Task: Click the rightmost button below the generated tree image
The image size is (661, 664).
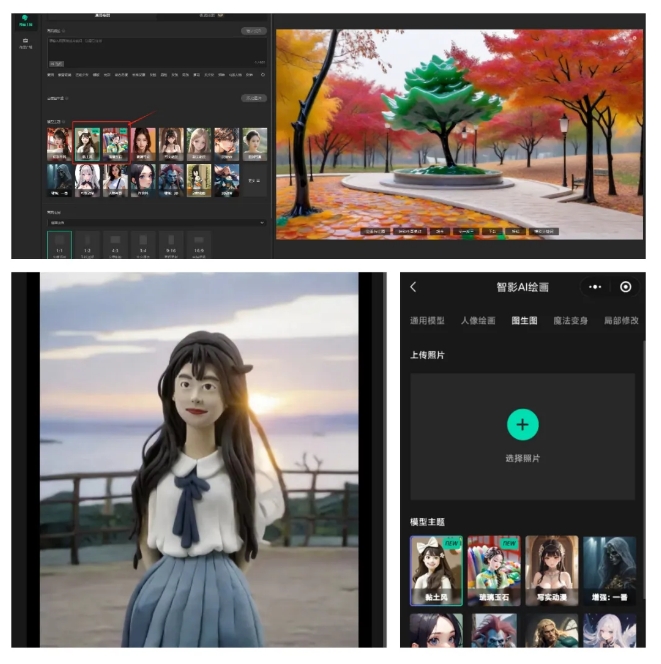Action: pos(545,231)
